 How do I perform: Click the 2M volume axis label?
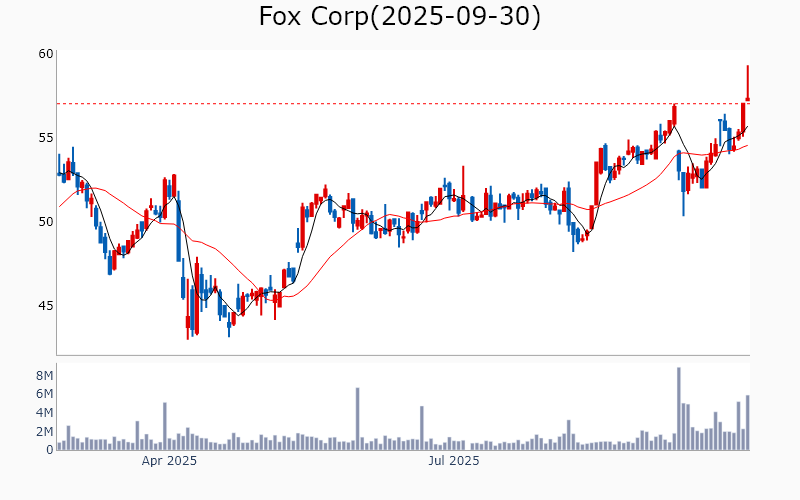[x=44, y=431]
